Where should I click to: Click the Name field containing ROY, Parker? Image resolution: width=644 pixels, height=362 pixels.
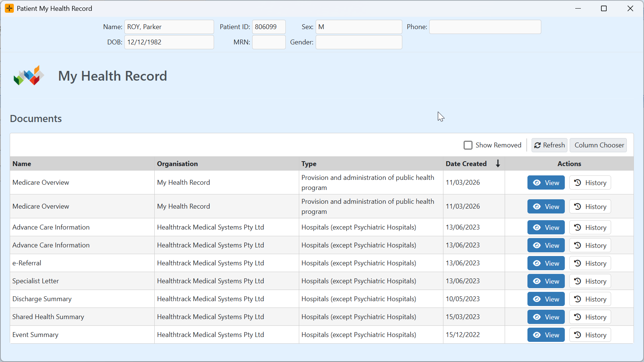click(x=169, y=27)
